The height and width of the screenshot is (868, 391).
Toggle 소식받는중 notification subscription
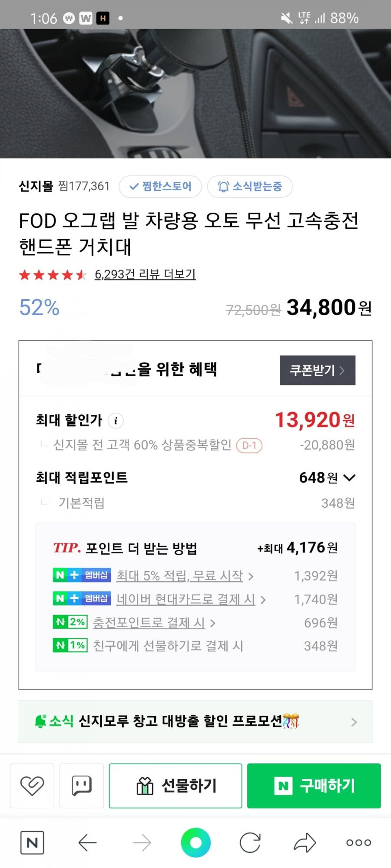click(x=250, y=187)
